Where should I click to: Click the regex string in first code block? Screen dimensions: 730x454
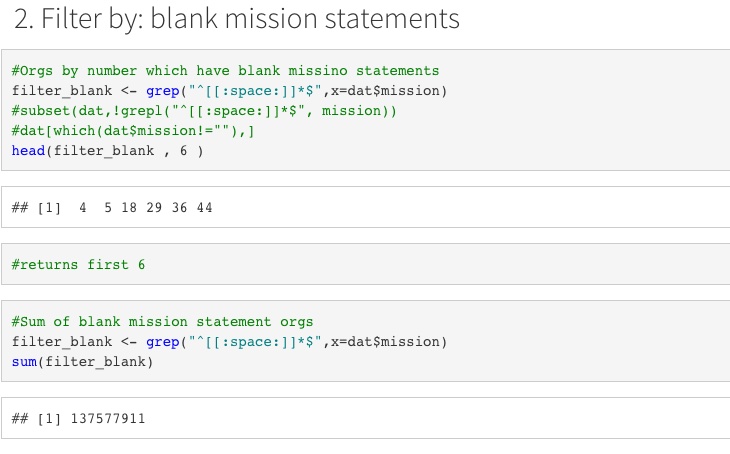tap(255, 91)
